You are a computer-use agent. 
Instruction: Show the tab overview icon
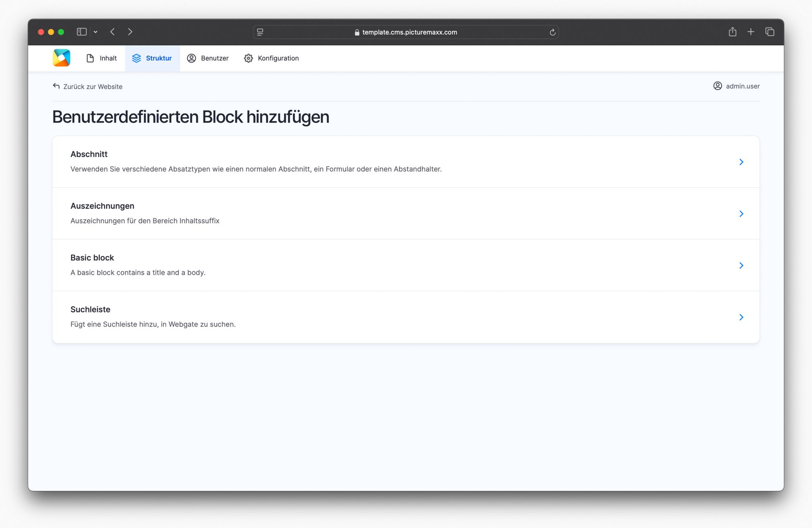[x=770, y=32]
